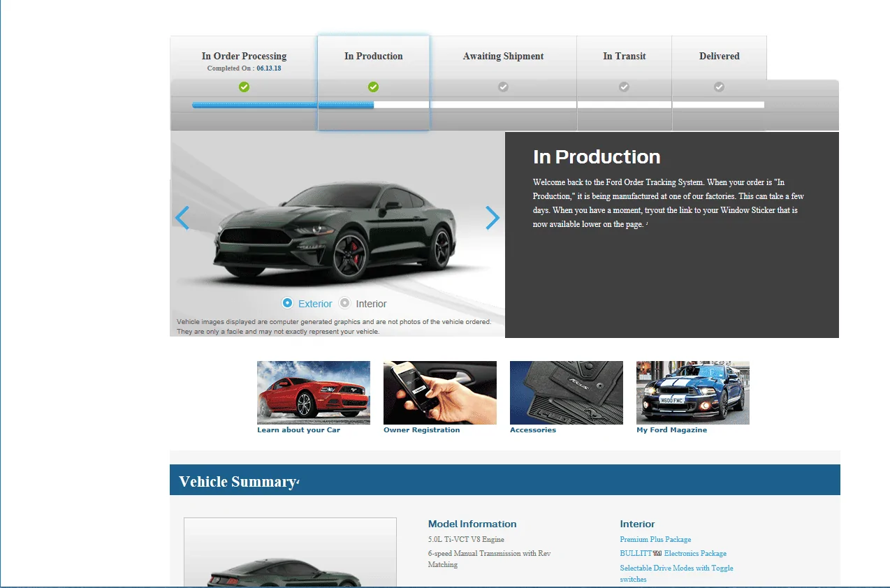This screenshot has width=890, height=588.
Task: Click the Vehicle Summary header
Action: 504,480
